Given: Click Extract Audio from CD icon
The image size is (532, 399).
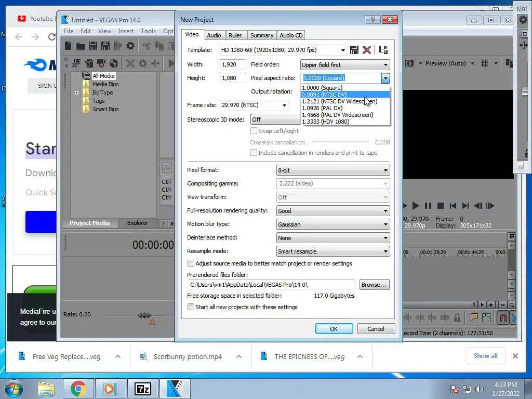Looking at the screenshot, I should [x=114, y=63].
